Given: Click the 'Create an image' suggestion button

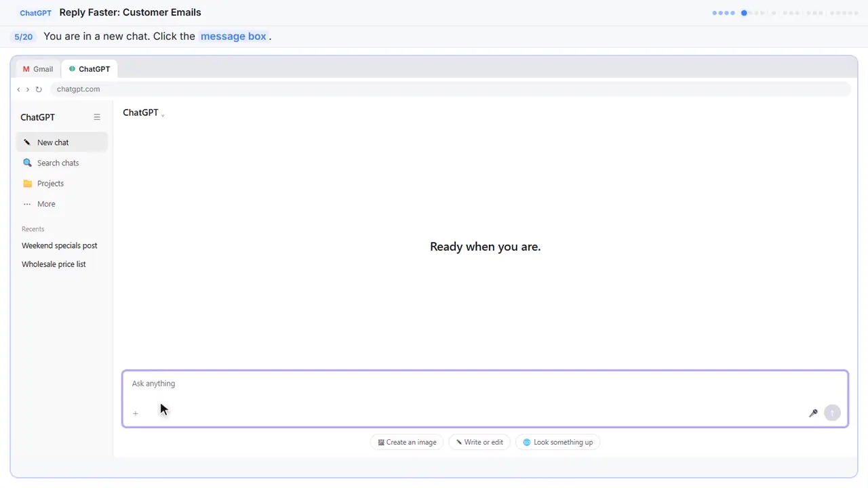Looking at the screenshot, I should pyautogui.click(x=407, y=442).
